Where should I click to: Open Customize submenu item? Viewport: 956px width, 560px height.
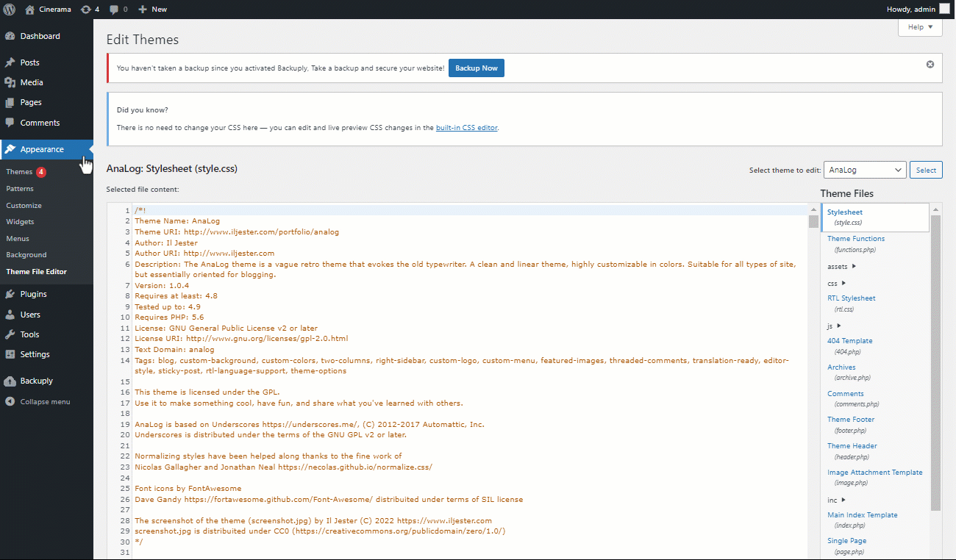(24, 206)
